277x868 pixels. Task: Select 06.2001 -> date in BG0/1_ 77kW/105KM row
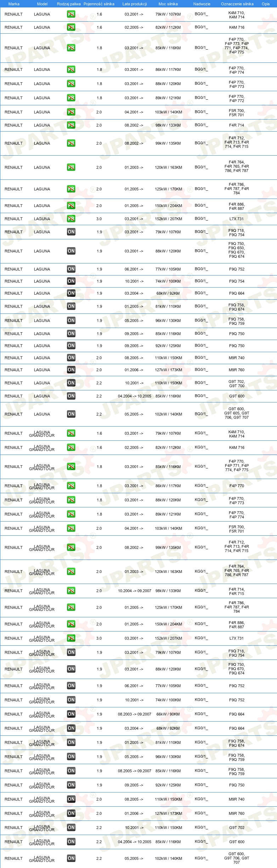pyautogui.click(x=134, y=269)
